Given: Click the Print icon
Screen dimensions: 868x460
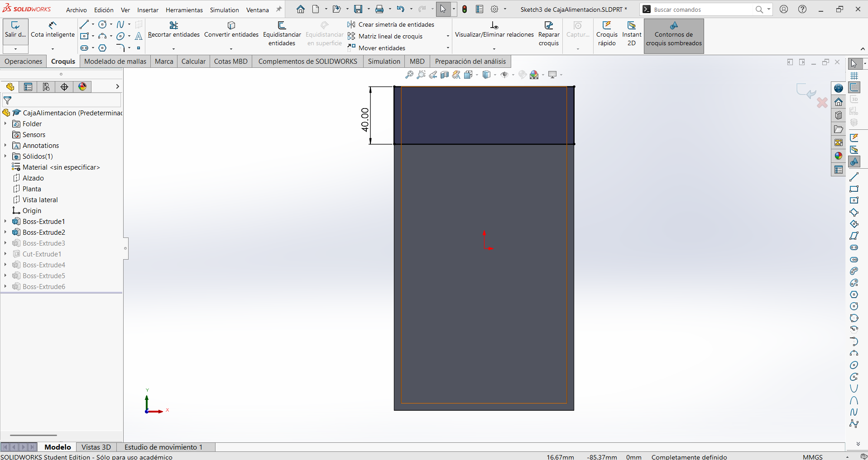Looking at the screenshot, I should pos(379,9).
